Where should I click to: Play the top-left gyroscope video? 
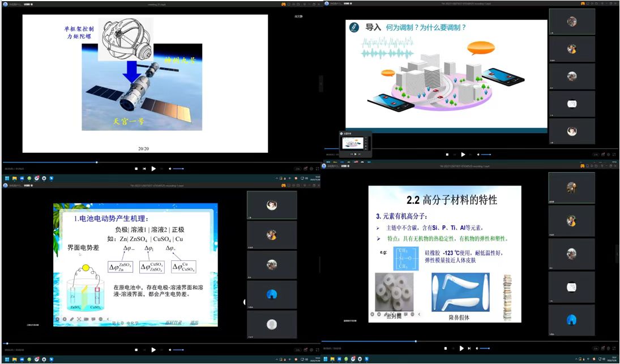(x=153, y=169)
